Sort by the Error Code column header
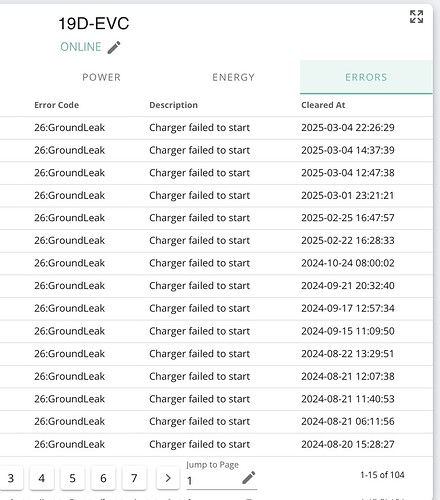The width and height of the screenshot is (440, 500). tap(56, 105)
